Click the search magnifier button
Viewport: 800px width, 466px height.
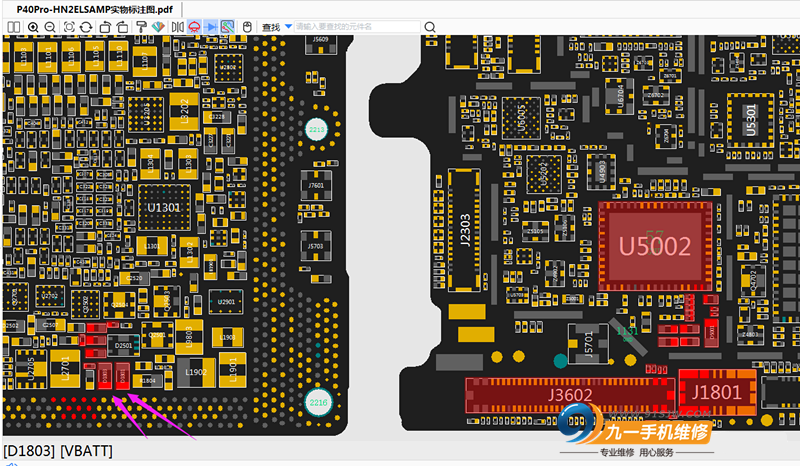(430, 27)
